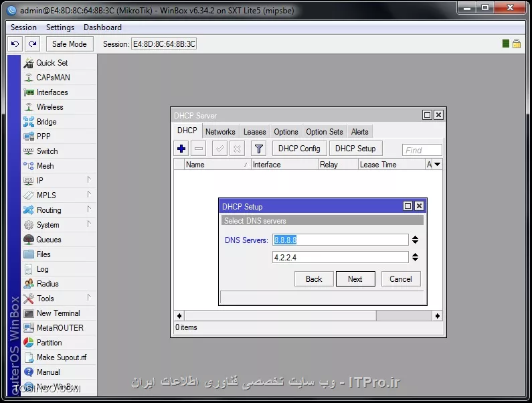Open Switch icon in sidebar
Viewport: 532px width, 403px height.
29,151
